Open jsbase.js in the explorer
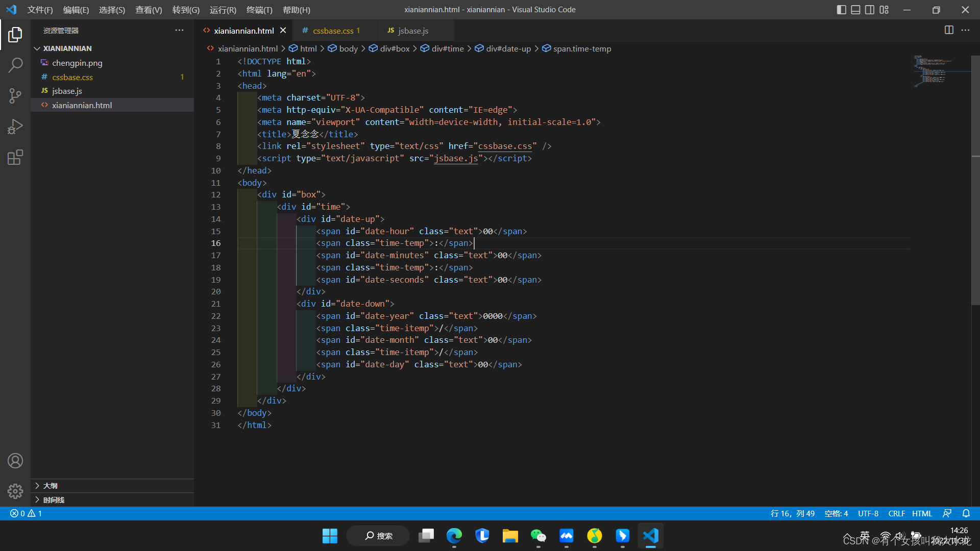Image resolution: width=980 pixels, height=551 pixels. 112,91
